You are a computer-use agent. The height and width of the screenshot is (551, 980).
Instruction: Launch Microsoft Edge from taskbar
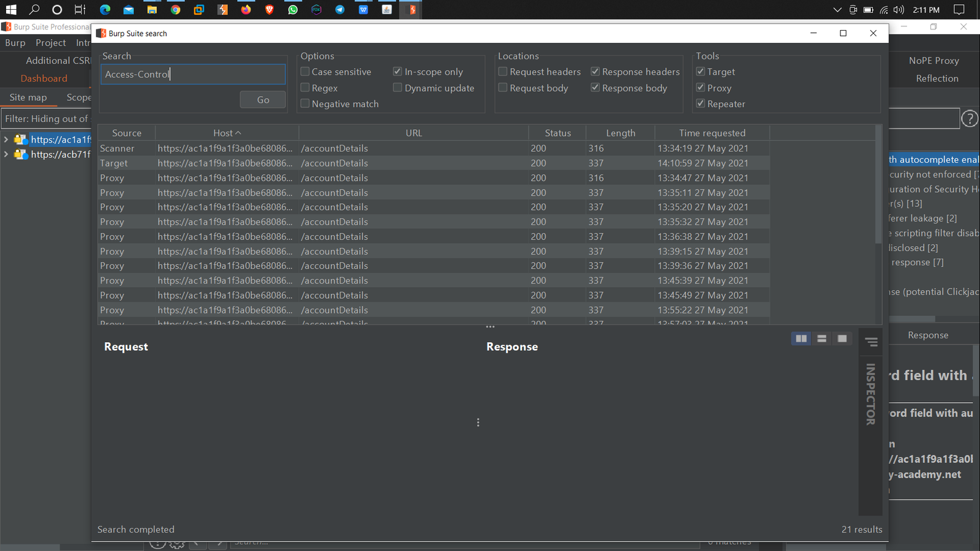point(105,10)
